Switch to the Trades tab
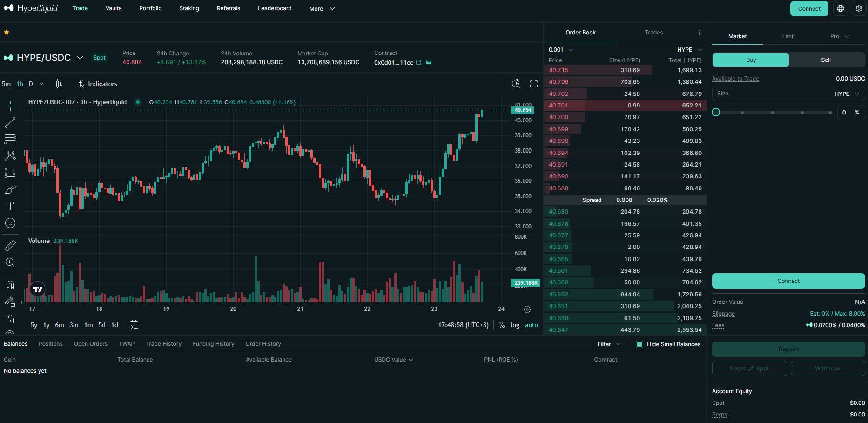Image resolution: width=868 pixels, height=423 pixels. click(x=653, y=33)
